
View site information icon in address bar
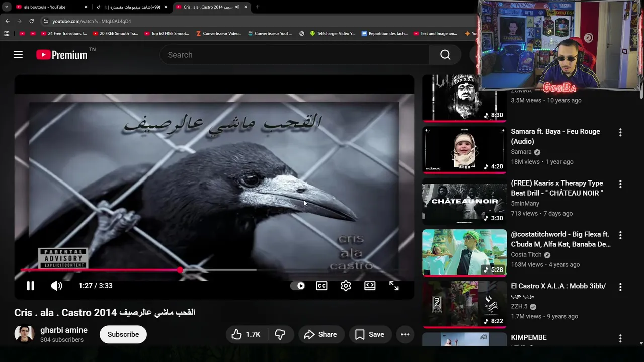point(45,21)
